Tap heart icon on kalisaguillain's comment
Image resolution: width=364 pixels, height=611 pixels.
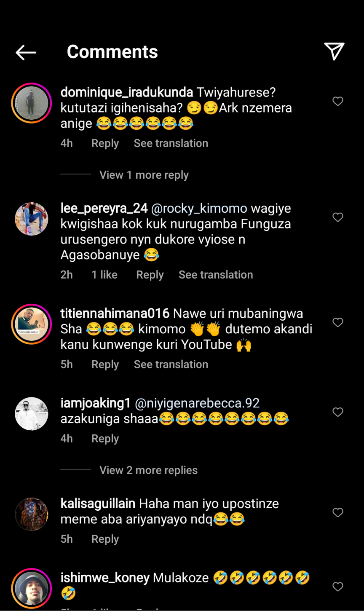(338, 513)
